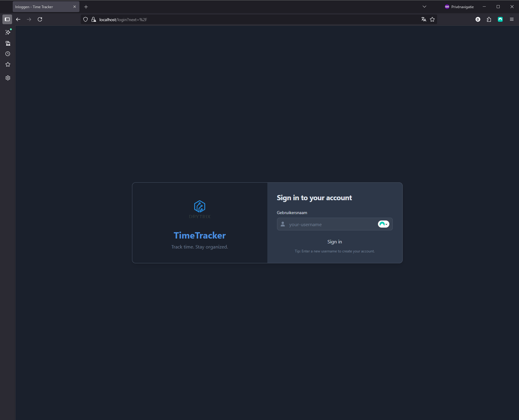Open synced tabs from the sidebar
The height and width of the screenshot is (420, 519).
point(8,43)
